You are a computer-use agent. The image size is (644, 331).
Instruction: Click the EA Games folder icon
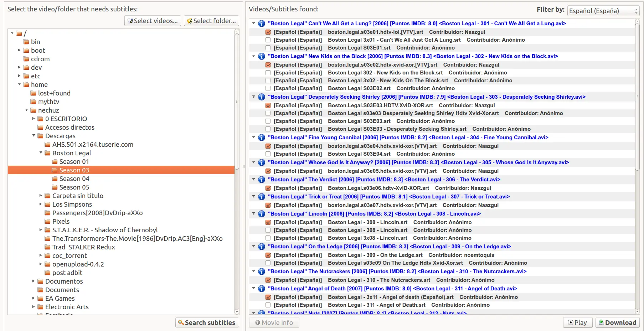(x=40, y=299)
